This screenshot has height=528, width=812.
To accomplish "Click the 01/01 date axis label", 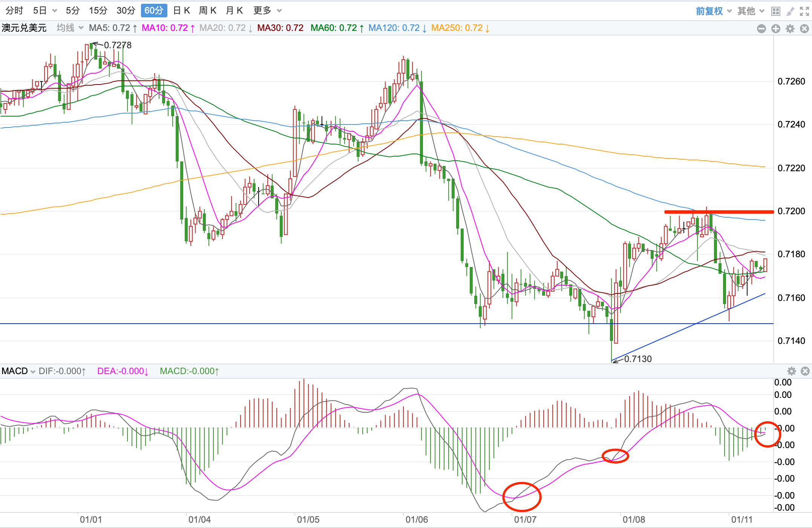I will click(91, 520).
